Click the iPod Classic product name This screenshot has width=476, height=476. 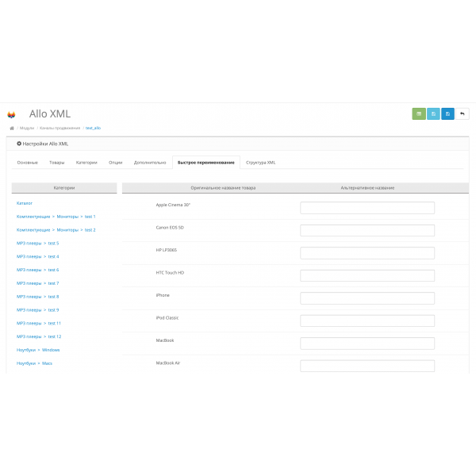tap(167, 318)
